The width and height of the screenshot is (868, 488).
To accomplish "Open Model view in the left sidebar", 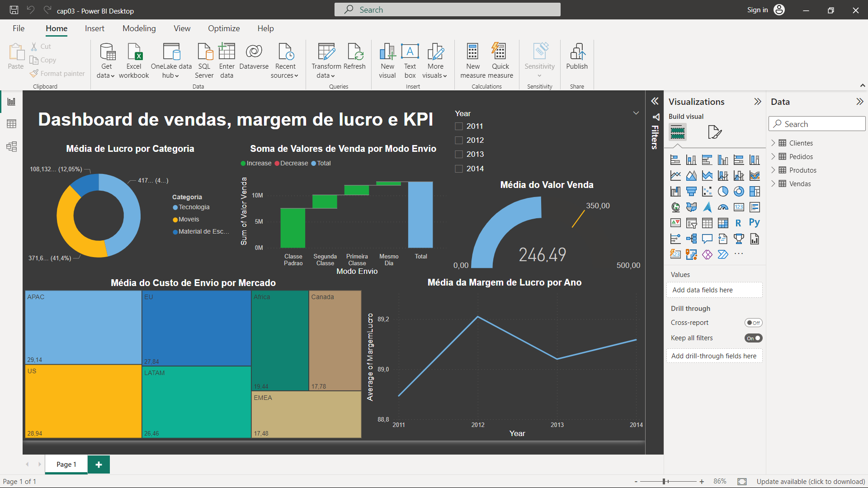I will coord(11,146).
